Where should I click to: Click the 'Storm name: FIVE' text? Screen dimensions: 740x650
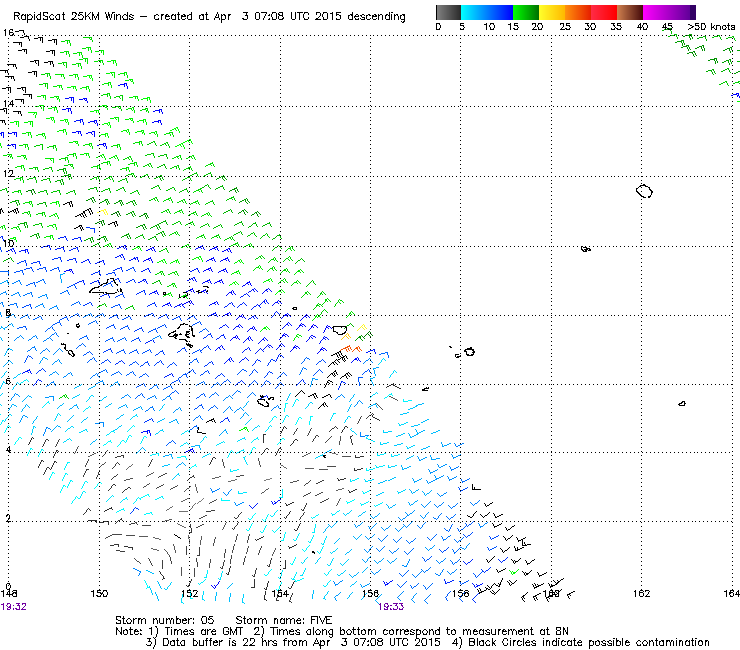[284, 620]
